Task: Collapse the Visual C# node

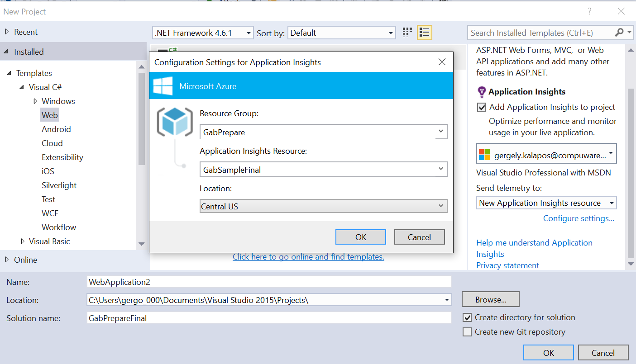Action: pos(22,87)
